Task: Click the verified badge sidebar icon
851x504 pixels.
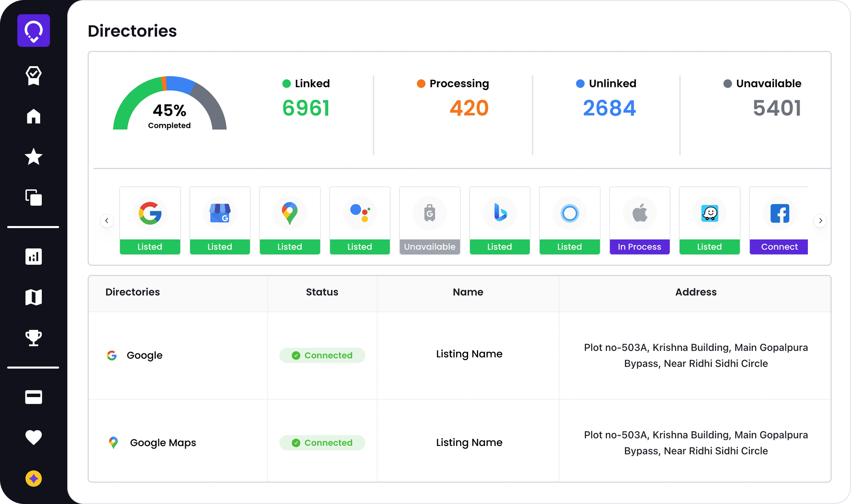Action: pos(33,75)
